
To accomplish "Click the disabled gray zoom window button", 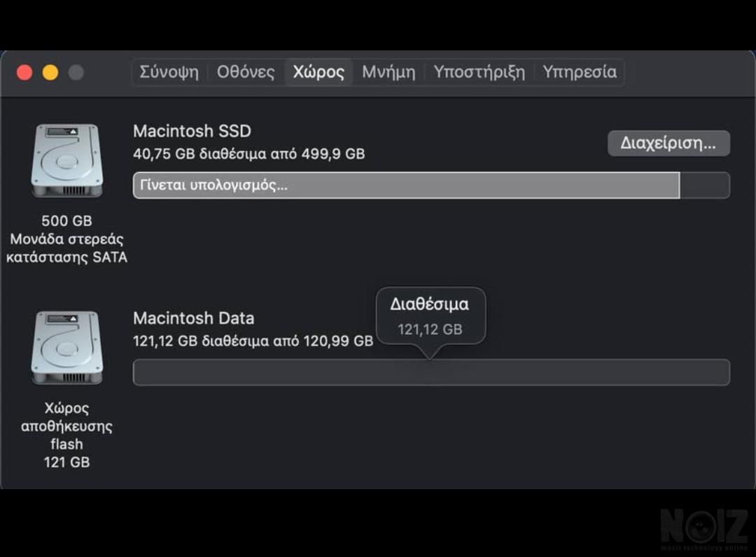I will pos(76,72).
